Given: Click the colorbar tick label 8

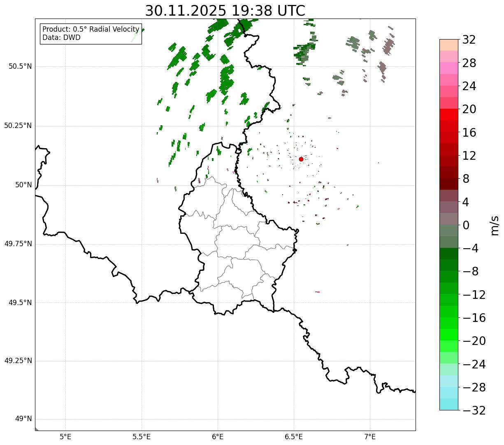Looking at the screenshot, I should 466,179.
